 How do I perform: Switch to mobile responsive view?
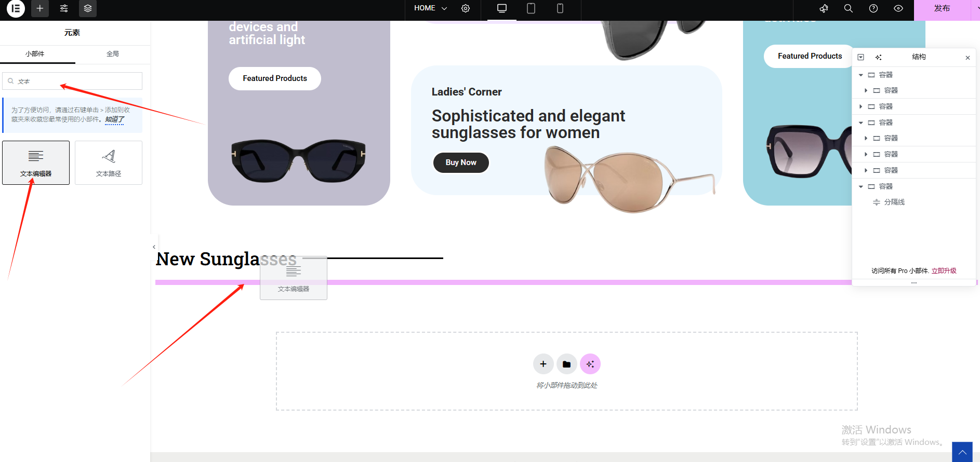(560, 9)
